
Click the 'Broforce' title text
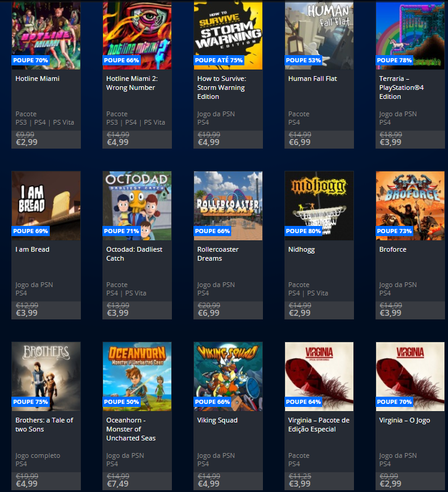coord(392,249)
